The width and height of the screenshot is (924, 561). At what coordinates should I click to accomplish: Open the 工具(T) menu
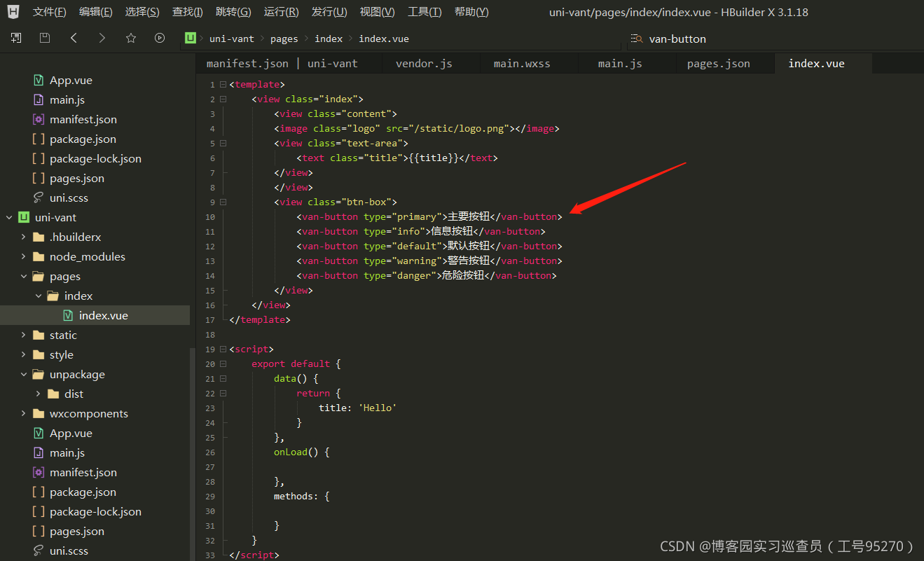click(x=425, y=12)
